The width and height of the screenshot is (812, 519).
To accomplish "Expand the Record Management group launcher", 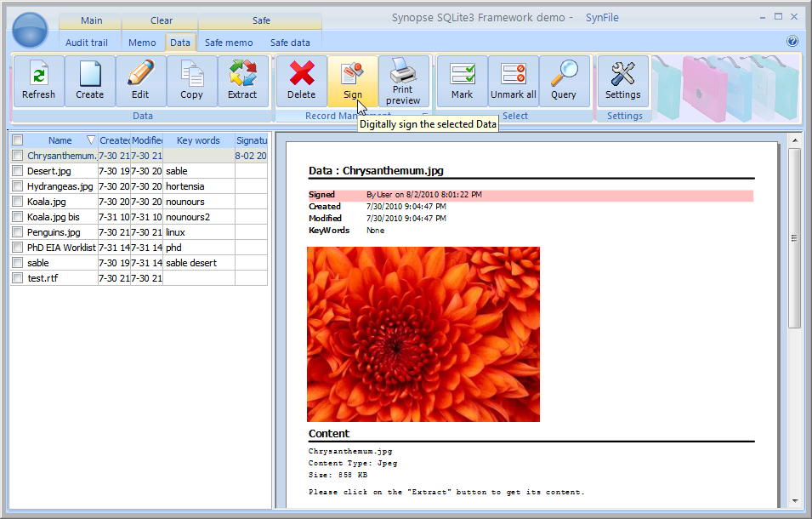I will (425, 115).
